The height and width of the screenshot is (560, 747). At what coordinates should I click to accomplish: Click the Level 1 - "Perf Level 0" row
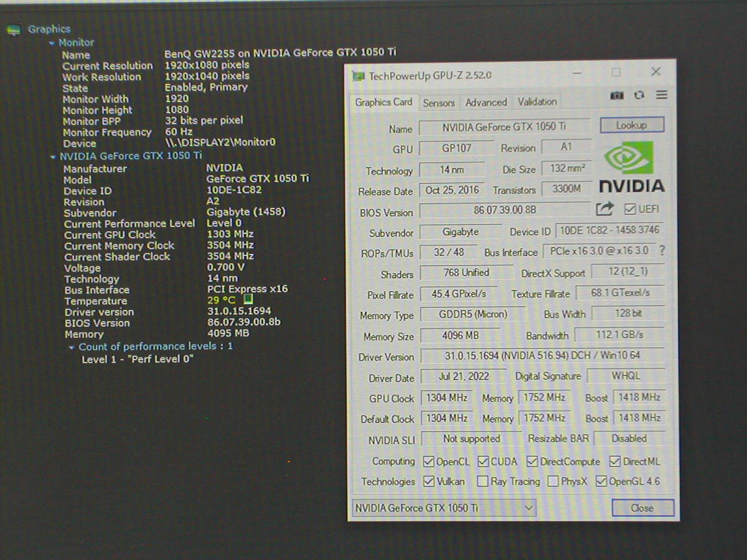point(138,359)
